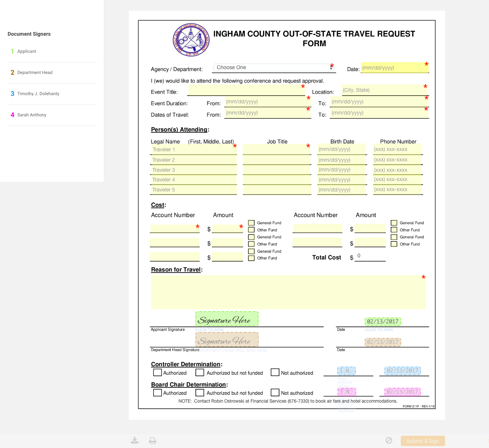Select "Sarah Anthony" in Document Signers list
489x448 pixels.
click(32, 115)
